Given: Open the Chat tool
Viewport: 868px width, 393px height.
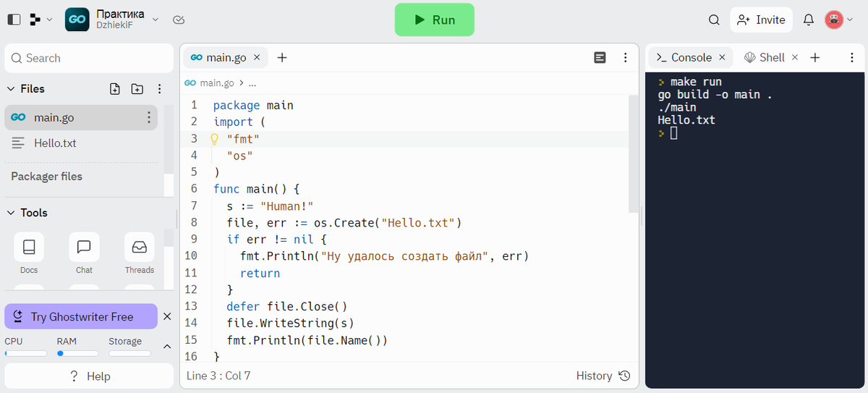Looking at the screenshot, I should point(84,254).
